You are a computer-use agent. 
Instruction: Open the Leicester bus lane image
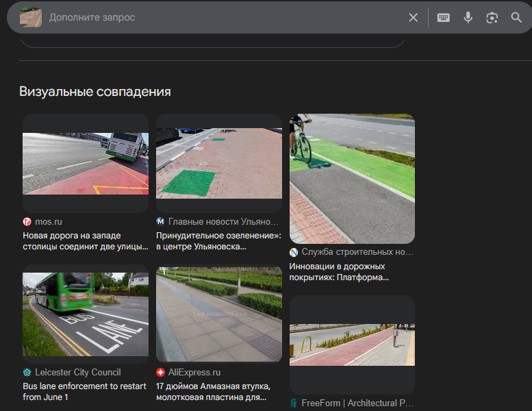pos(86,314)
